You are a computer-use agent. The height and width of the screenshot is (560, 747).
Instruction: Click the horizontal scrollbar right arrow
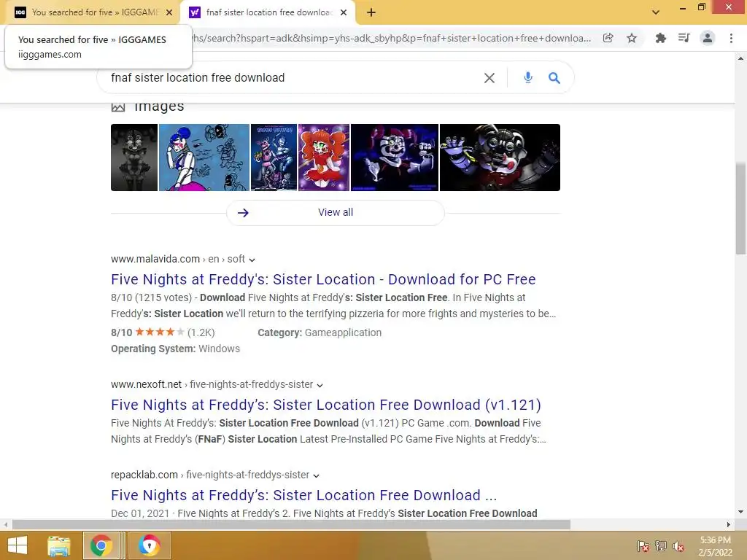pos(729,525)
